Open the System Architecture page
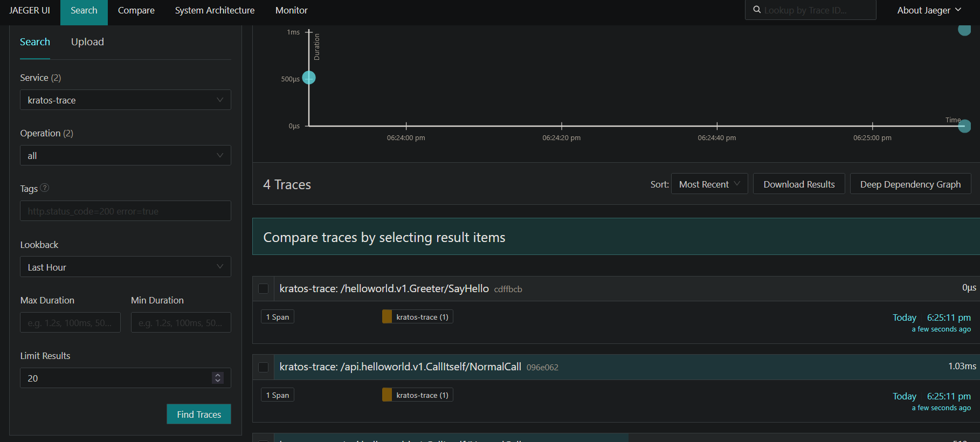The height and width of the screenshot is (442, 980). (x=215, y=10)
